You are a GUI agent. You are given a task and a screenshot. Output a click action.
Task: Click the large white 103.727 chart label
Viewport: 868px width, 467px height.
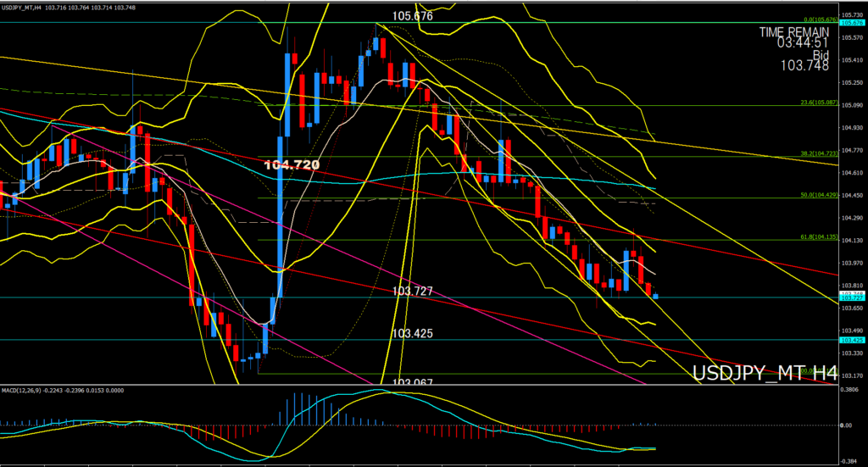(413, 291)
